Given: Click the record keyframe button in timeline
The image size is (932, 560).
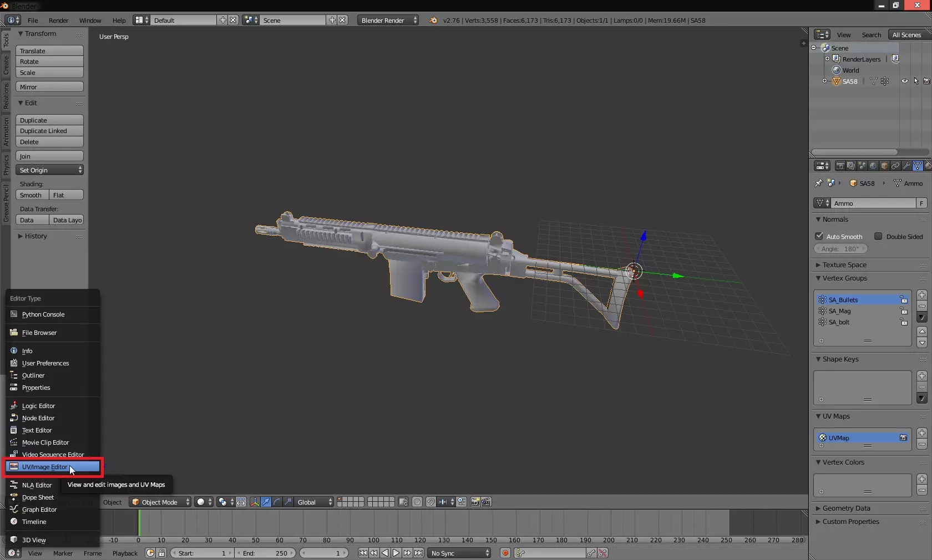Looking at the screenshot, I should (505, 553).
